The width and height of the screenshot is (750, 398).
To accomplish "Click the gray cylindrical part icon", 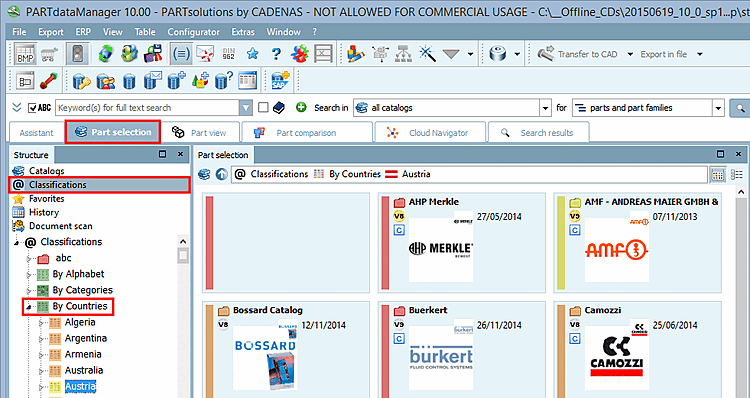I will click(x=498, y=54).
